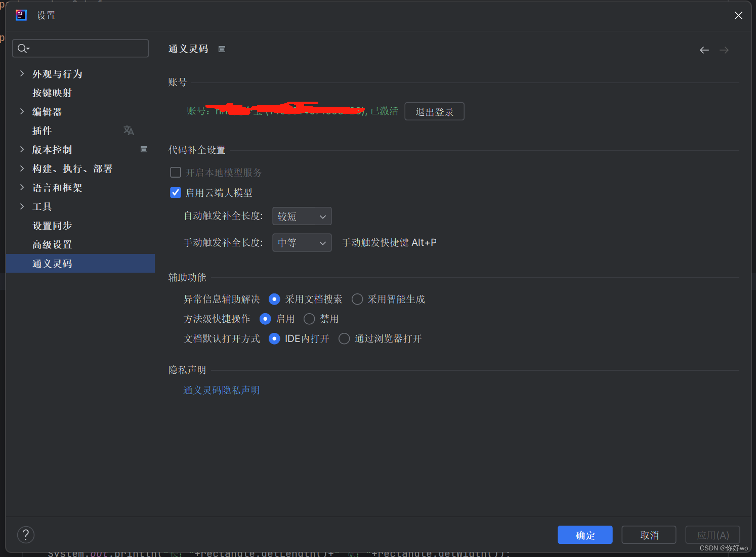Click the 退出登录 button

tap(434, 112)
